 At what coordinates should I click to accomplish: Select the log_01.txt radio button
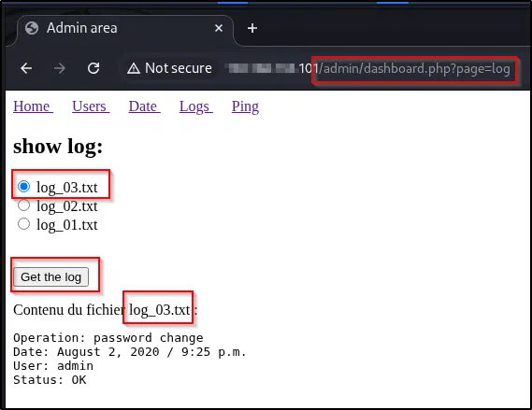point(23,223)
